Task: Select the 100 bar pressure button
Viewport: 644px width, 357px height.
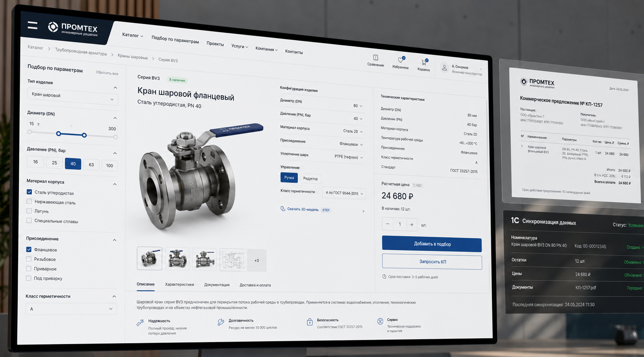Action: (x=109, y=165)
